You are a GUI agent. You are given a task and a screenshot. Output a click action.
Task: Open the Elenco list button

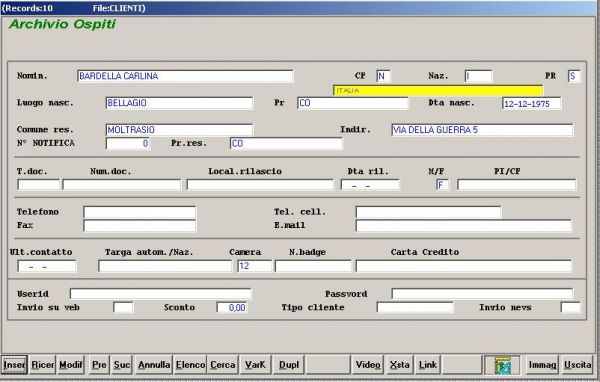pyautogui.click(x=190, y=365)
